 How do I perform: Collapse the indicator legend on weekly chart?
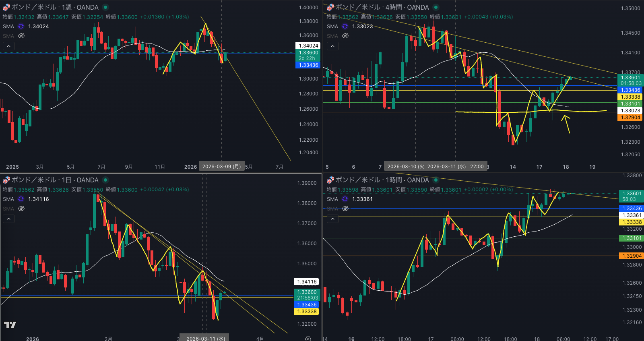click(x=8, y=46)
